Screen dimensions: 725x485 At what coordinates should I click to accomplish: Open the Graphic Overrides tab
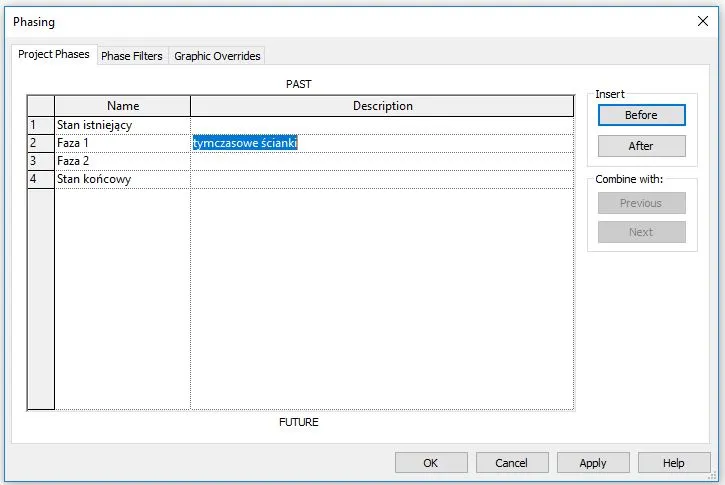click(217, 56)
